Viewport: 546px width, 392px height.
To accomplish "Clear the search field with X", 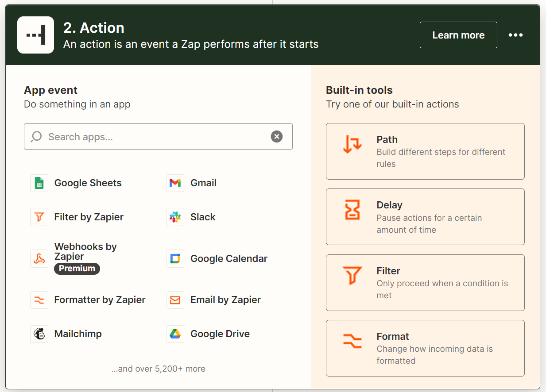I will (x=277, y=137).
